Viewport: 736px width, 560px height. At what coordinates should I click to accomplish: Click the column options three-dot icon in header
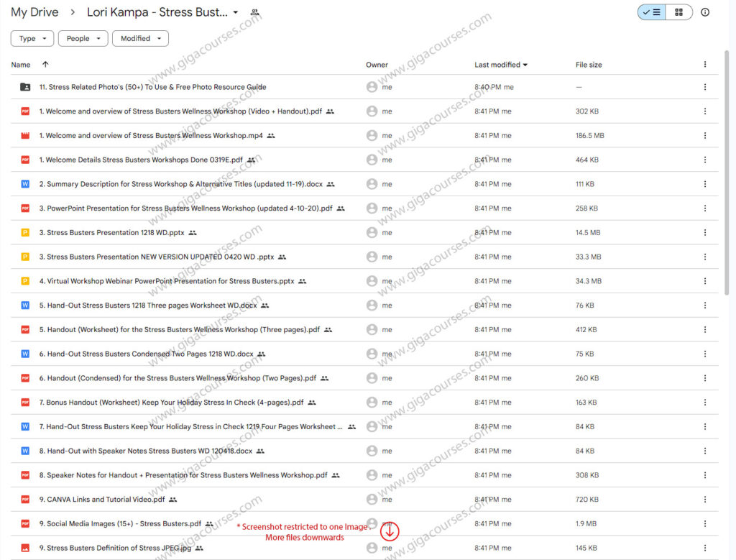(x=704, y=65)
